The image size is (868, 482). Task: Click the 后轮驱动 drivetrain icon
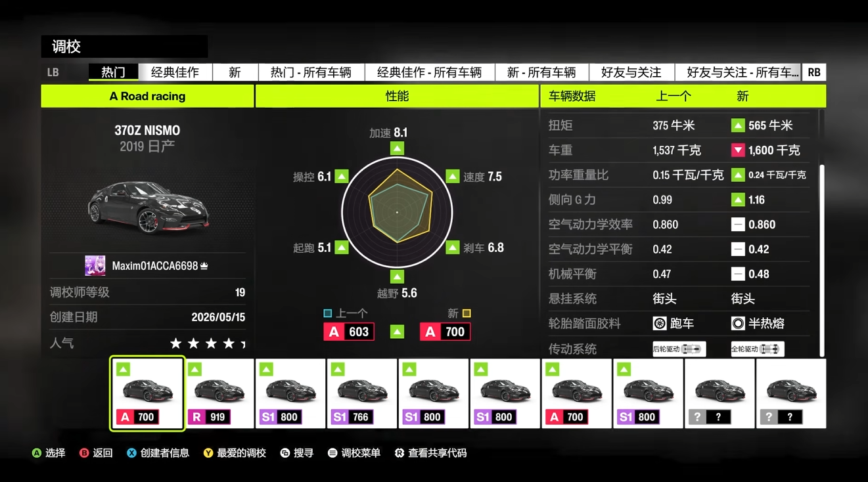point(679,349)
